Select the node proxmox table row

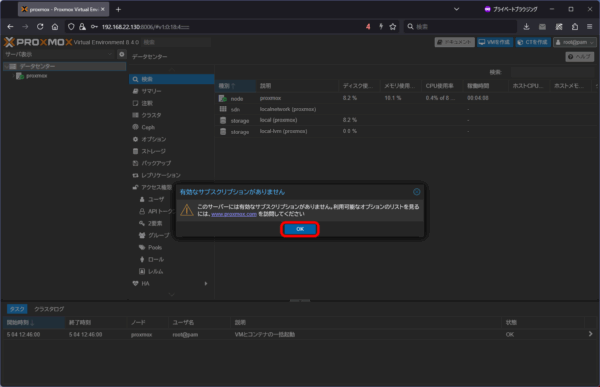(x=407, y=98)
